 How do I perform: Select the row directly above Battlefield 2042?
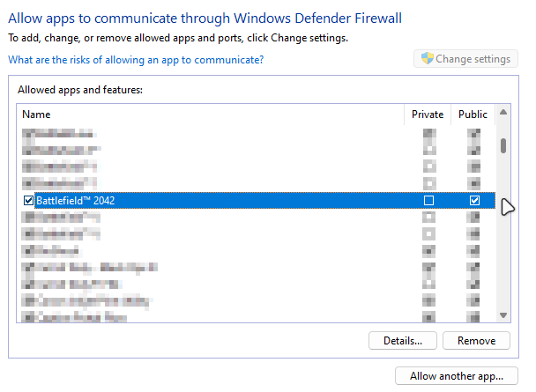coord(62,183)
